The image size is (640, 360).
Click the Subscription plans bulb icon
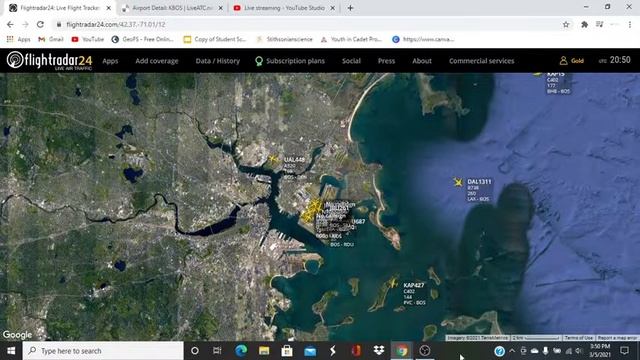tap(258, 61)
